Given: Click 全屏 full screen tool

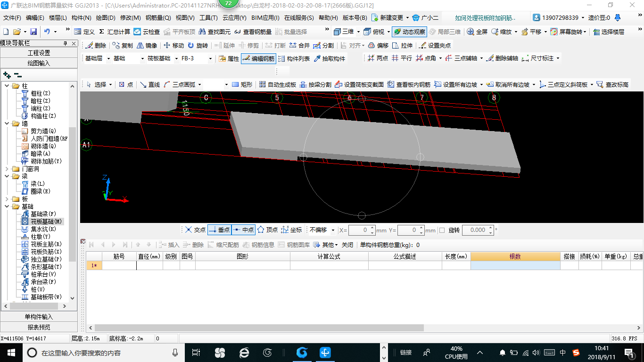Looking at the screenshot, I should tap(477, 32).
